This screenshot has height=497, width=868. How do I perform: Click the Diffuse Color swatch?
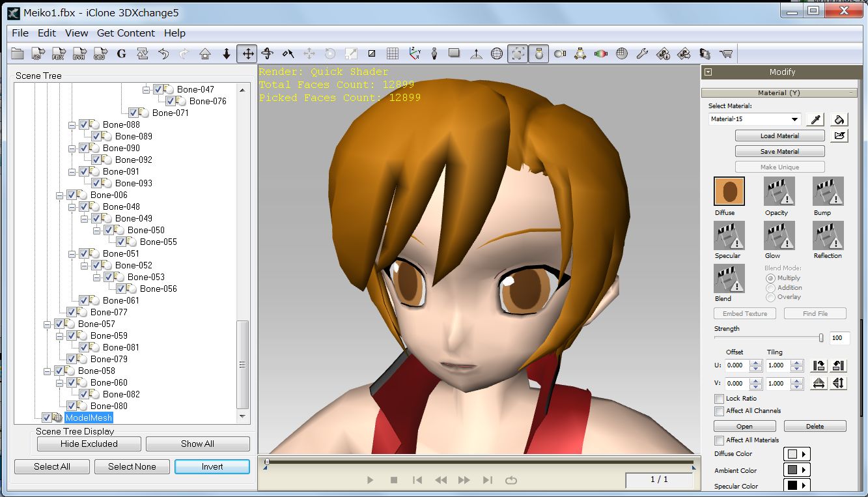[796, 454]
